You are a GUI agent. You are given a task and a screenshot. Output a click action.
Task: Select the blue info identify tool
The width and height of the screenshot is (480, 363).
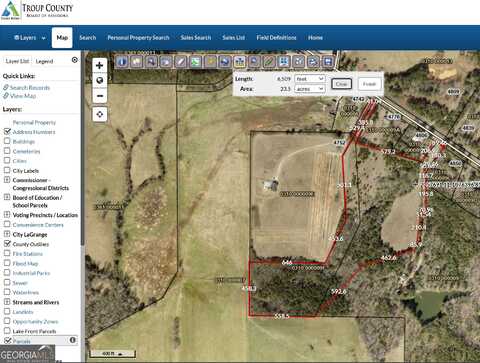pos(122,62)
